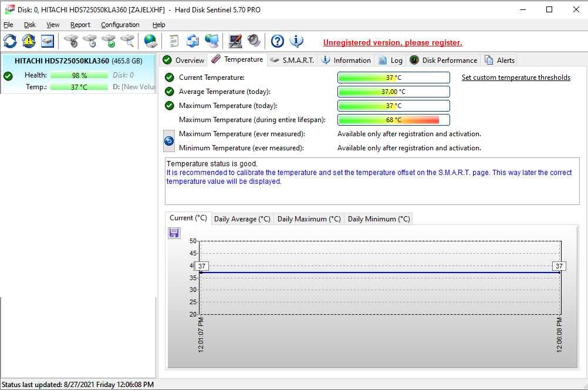
Task: Click the Maximum Temperature today 37 °C bar
Action: click(394, 106)
